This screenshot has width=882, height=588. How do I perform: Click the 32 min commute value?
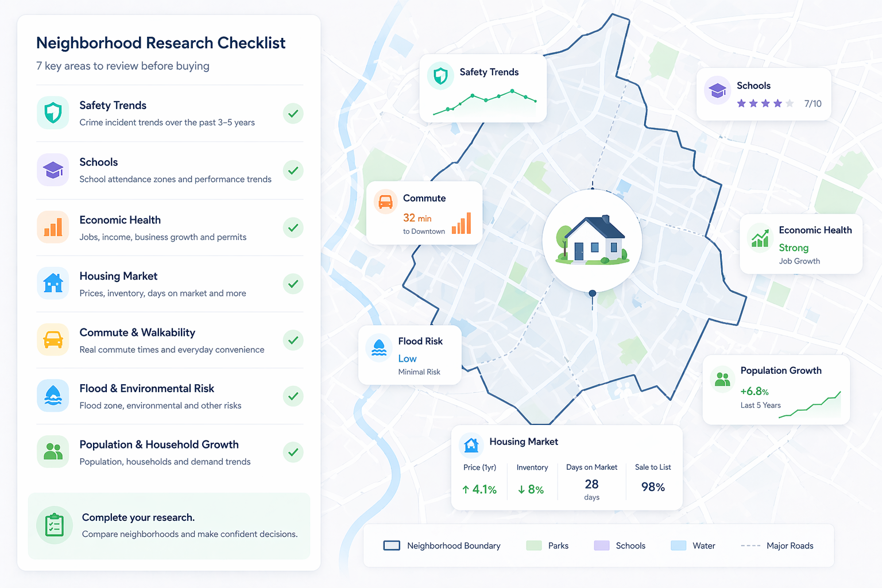(x=417, y=218)
